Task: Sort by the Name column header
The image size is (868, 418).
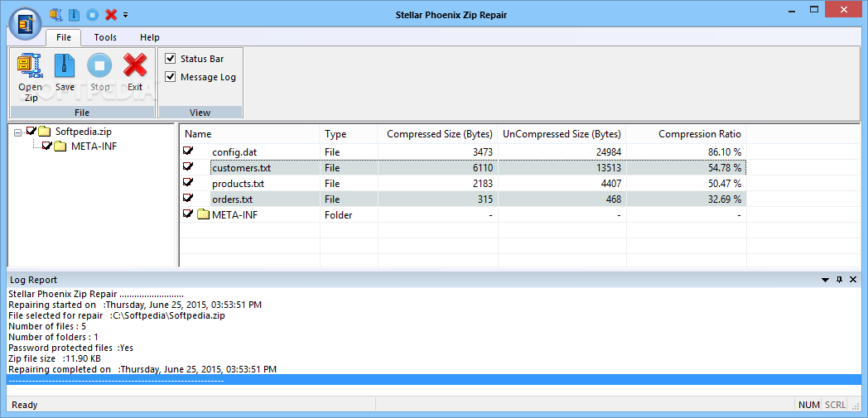Action: point(249,134)
